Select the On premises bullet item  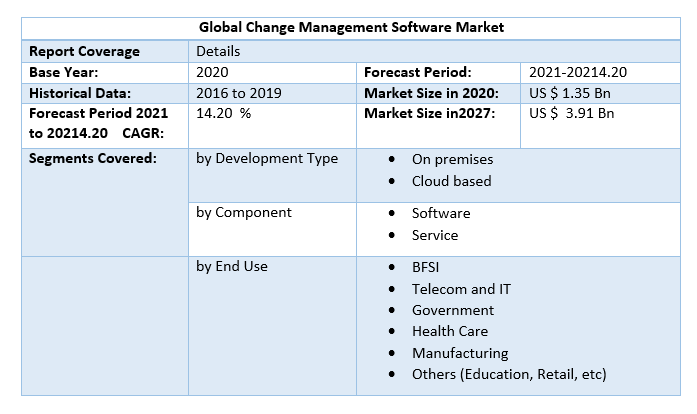tap(452, 159)
